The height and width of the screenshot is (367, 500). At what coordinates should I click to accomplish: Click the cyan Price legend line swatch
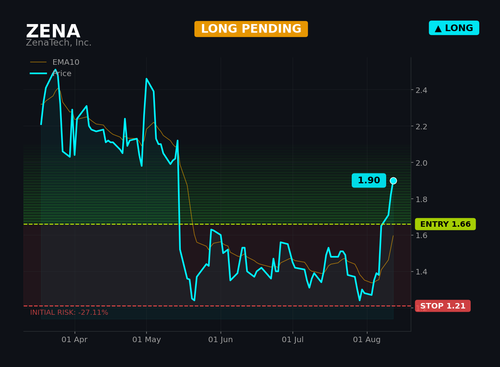point(38,73)
